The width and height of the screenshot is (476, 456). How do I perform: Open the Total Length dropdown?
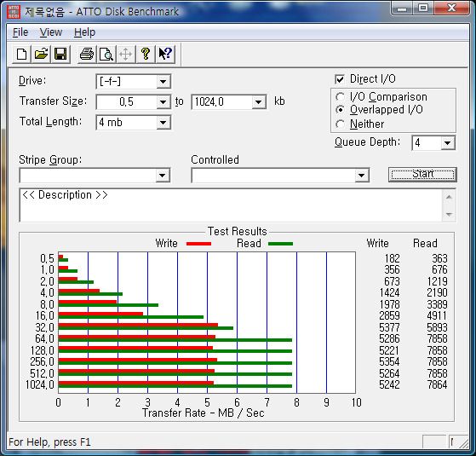163,123
